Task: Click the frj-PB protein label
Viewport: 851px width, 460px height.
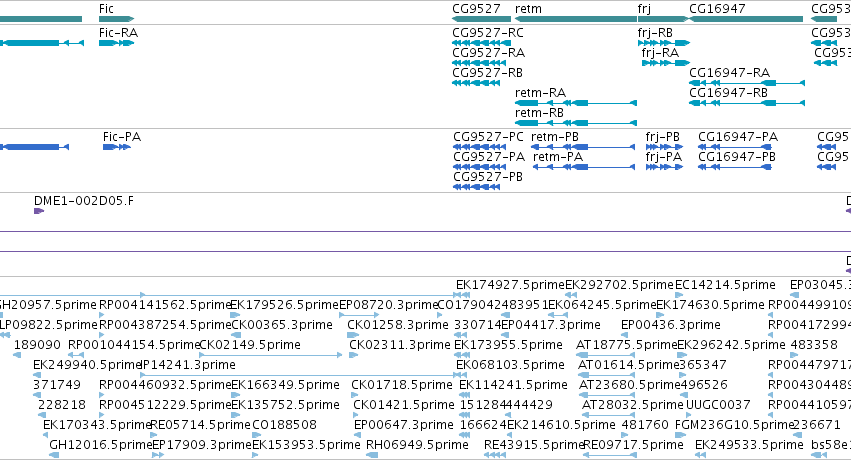Action: coord(663,137)
